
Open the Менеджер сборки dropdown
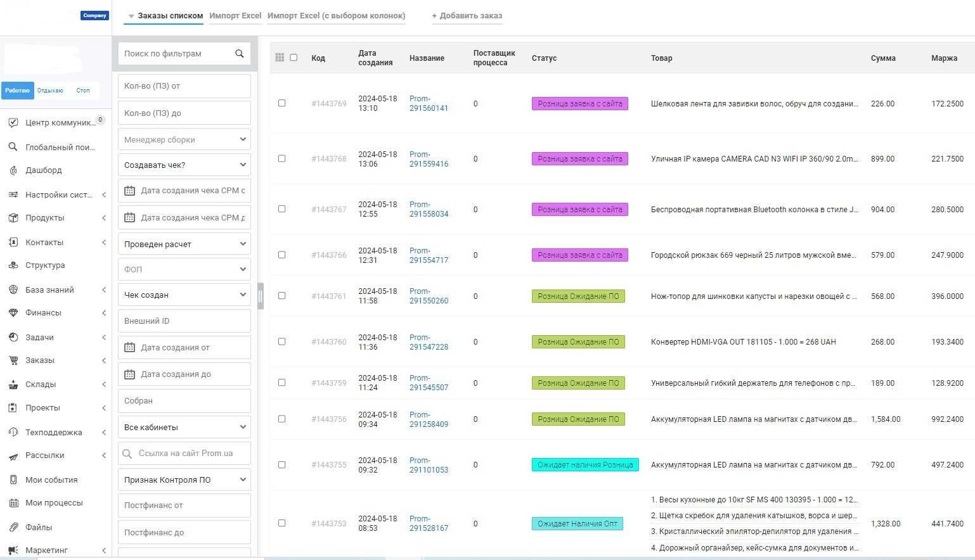[184, 139]
